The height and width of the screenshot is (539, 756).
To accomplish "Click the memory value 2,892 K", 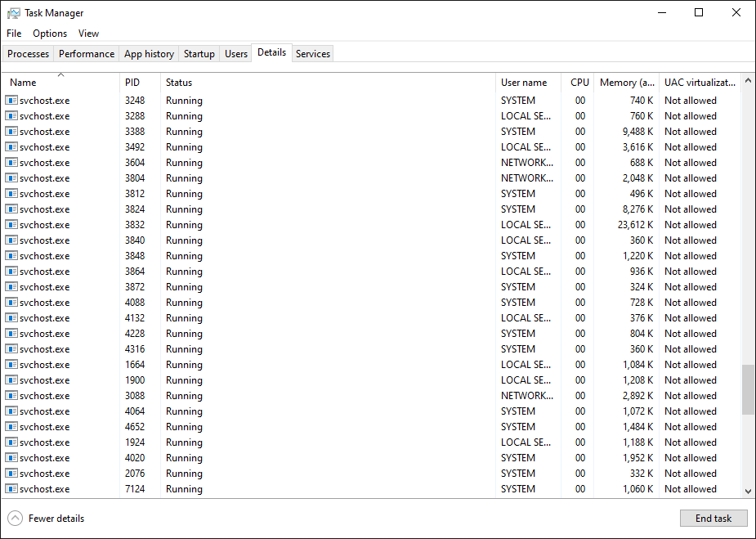I will tap(637, 396).
